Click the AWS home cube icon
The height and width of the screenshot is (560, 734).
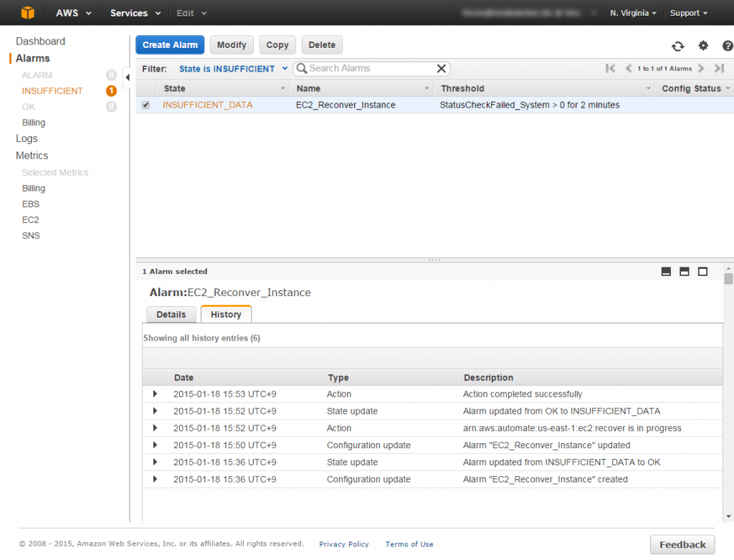pos(28,12)
